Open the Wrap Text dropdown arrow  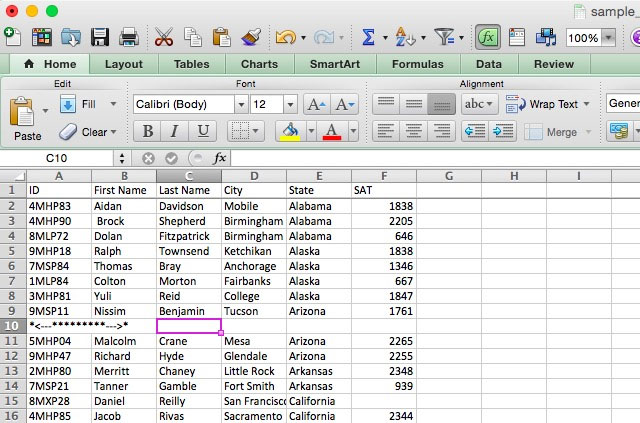tap(586, 104)
